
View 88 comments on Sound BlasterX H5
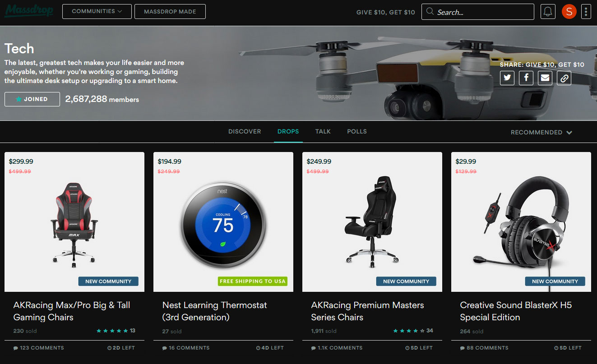tap(484, 348)
